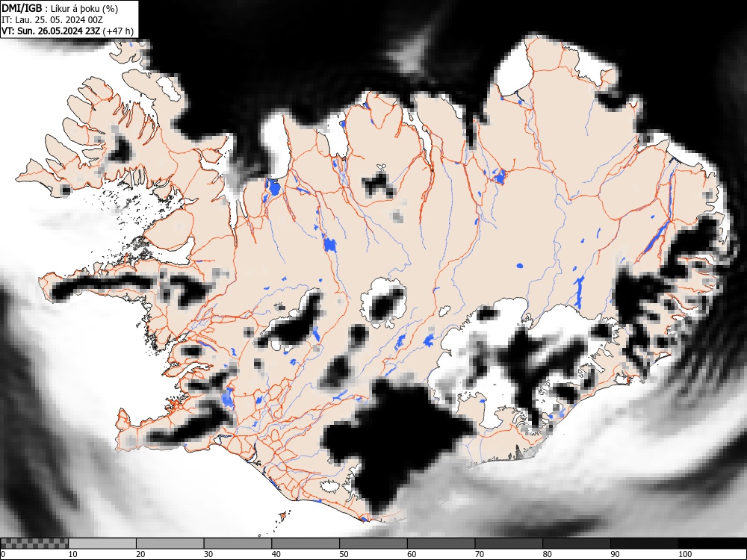Click the legend label '20'

pos(140,554)
